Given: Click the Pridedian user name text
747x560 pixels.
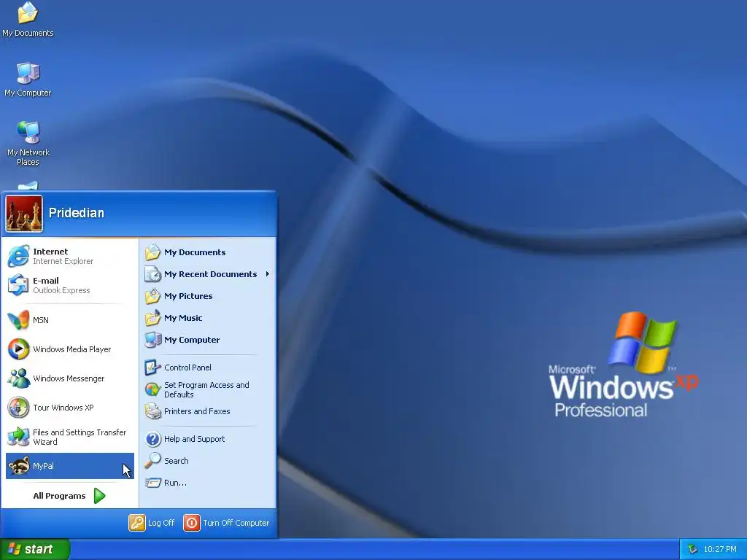Looking at the screenshot, I should click(76, 213).
